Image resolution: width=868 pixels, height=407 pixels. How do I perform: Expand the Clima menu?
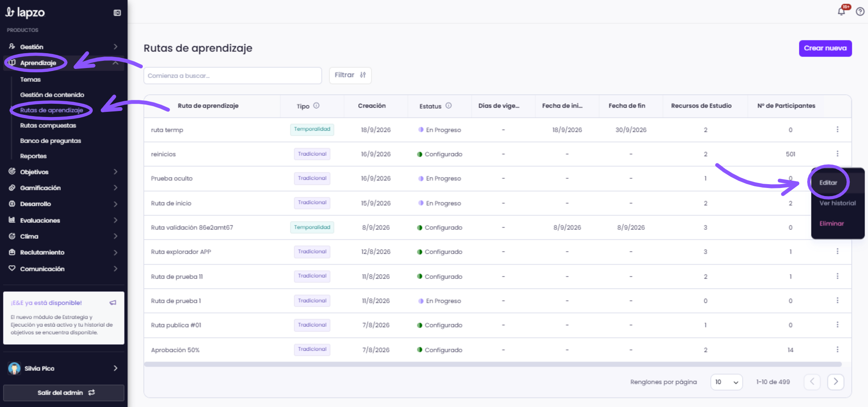(x=64, y=236)
